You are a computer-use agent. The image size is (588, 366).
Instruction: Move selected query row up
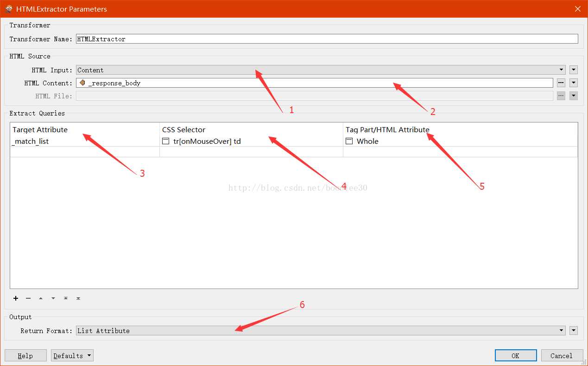(x=41, y=298)
